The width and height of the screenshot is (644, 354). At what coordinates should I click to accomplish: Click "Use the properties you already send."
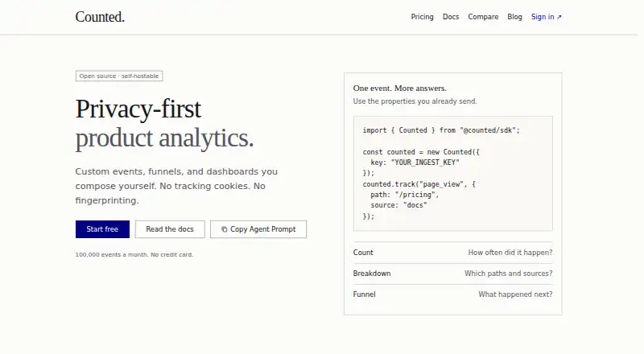tap(415, 101)
